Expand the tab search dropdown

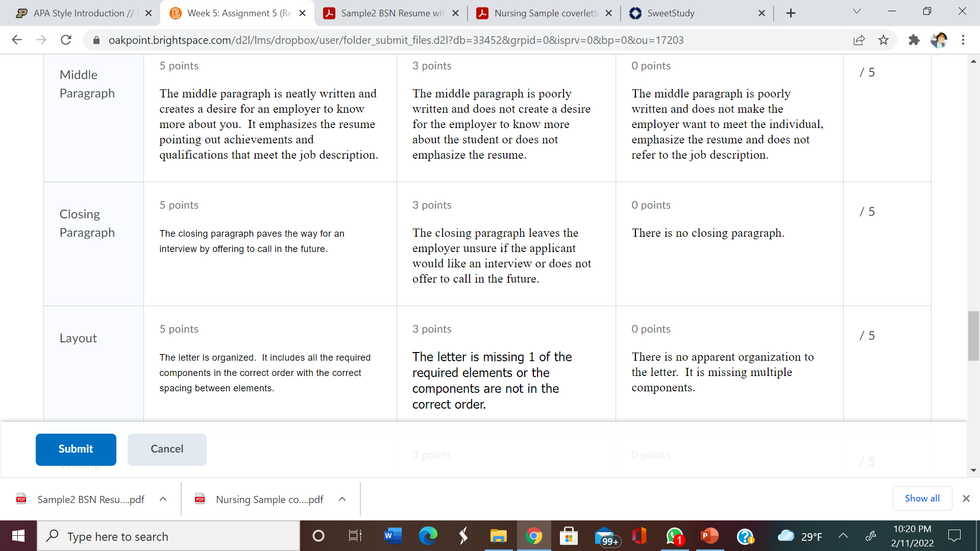857,12
